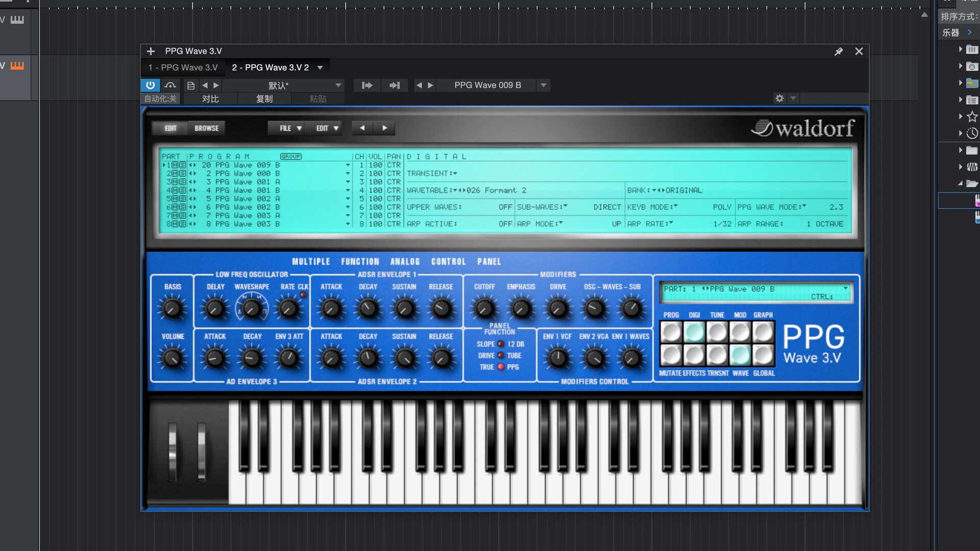Pin the PPG Wave 3.V plugin window
The width and height of the screenshot is (980, 551).
click(838, 52)
